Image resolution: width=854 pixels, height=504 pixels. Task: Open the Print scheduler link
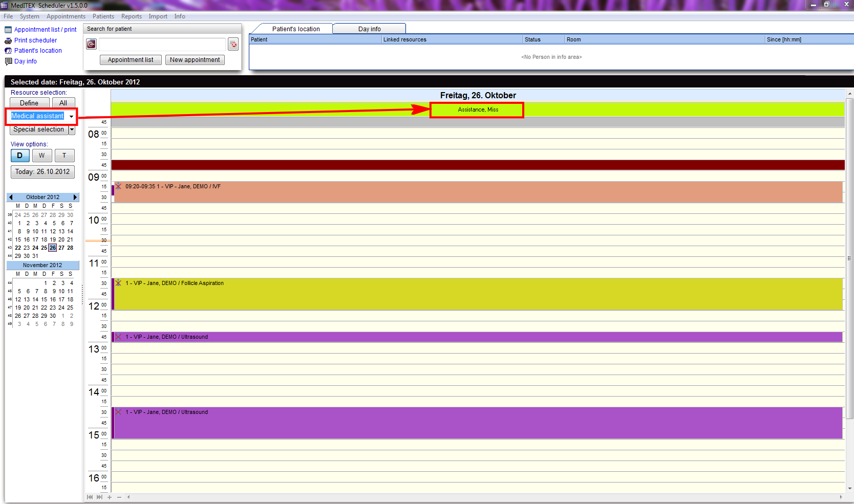(x=36, y=40)
